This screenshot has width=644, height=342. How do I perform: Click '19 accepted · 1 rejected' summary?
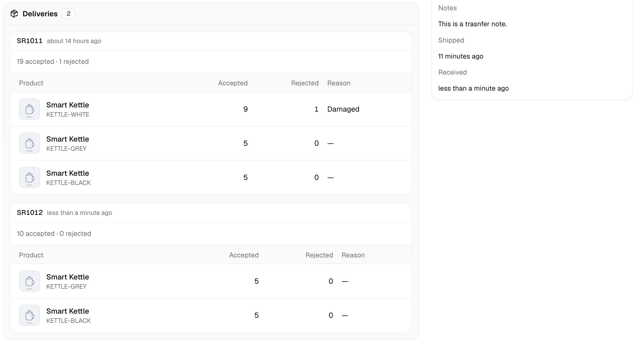coord(53,61)
